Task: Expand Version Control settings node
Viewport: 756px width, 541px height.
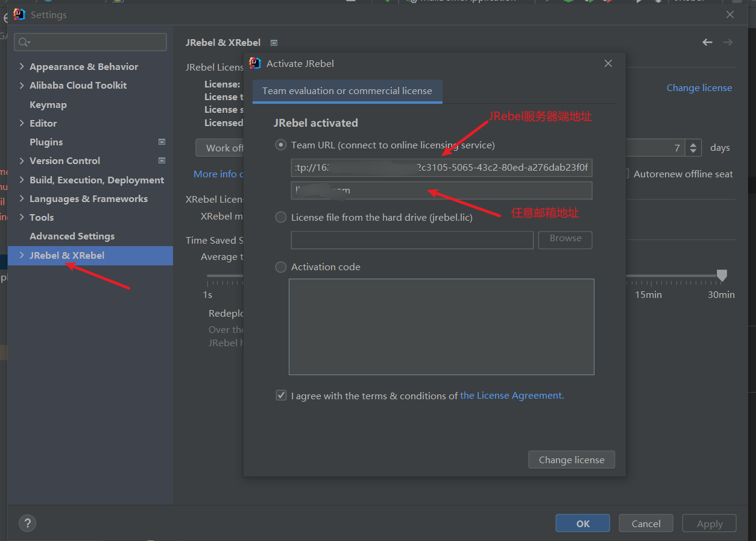Action: [22, 160]
